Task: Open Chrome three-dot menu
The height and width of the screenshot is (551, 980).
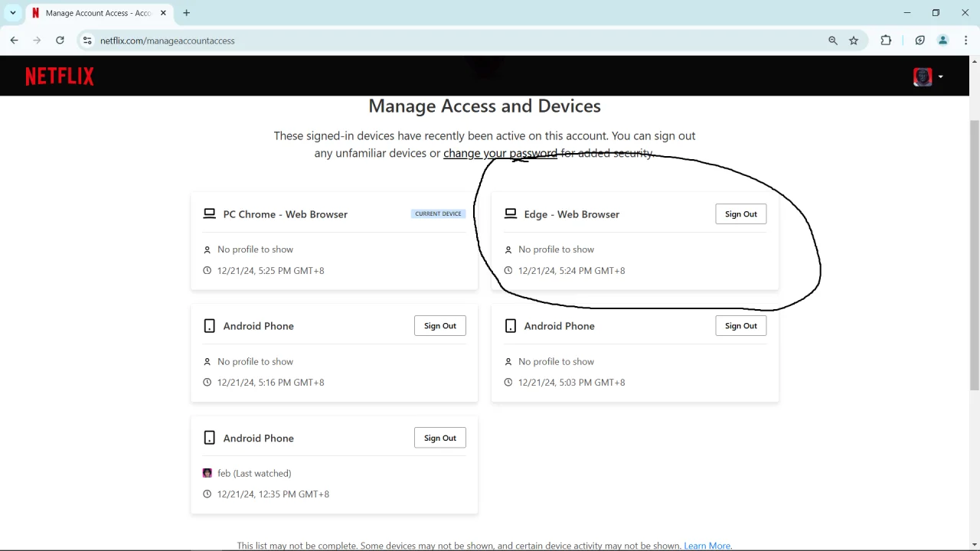Action: (966, 41)
